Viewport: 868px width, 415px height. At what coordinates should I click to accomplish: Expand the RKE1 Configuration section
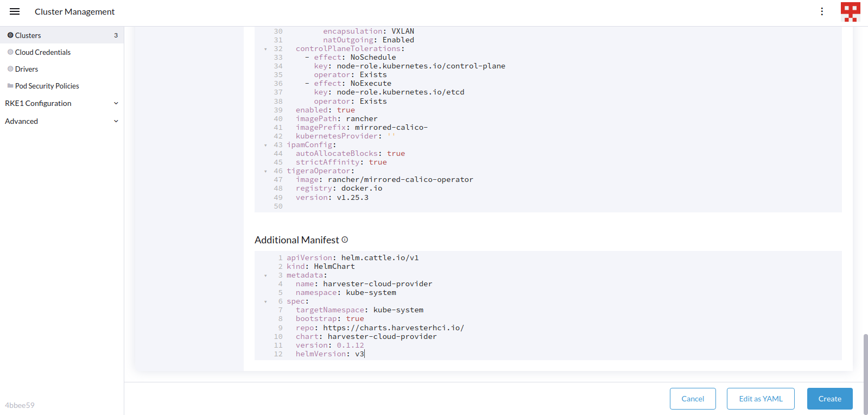(x=116, y=103)
